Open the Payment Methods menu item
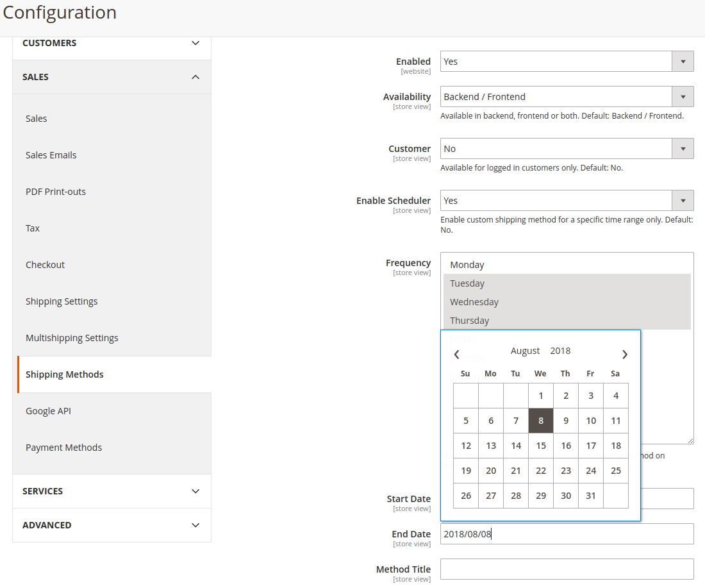 click(x=64, y=448)
